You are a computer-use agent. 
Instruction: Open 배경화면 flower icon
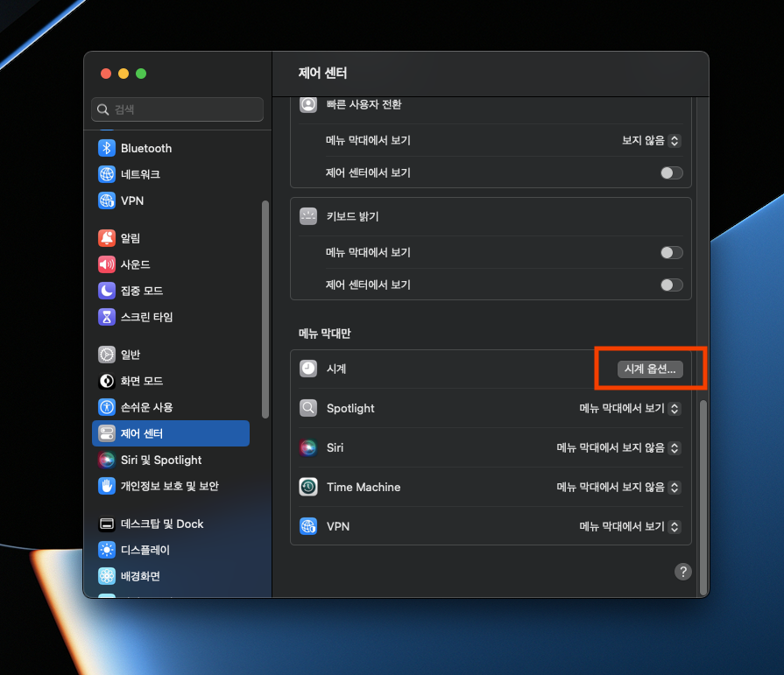point(107,576)
